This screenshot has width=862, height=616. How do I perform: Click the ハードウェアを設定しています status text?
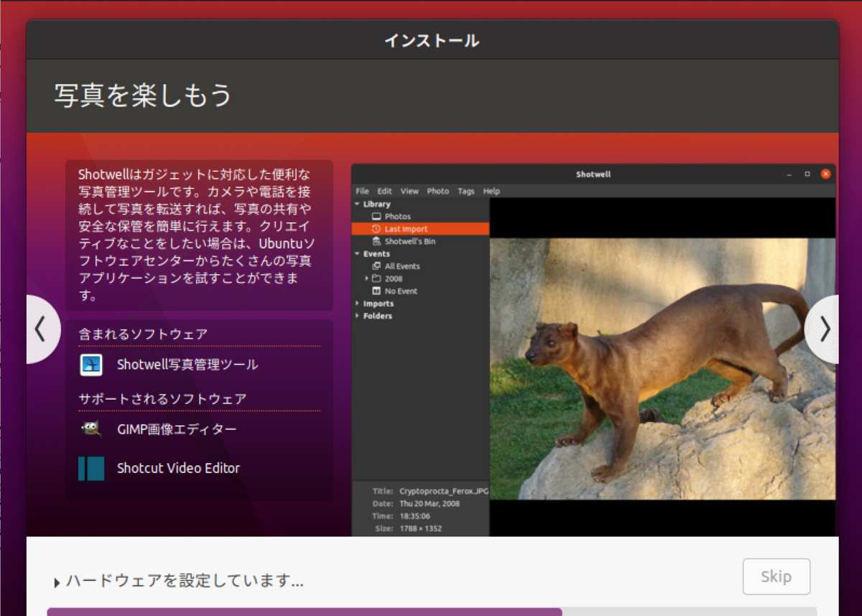click(185, 581)
